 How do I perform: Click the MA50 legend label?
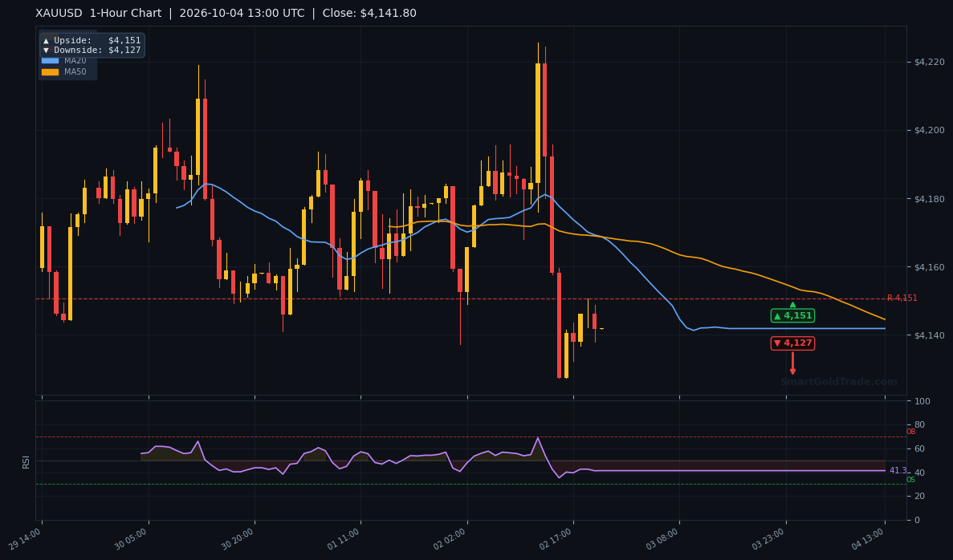click(x=75, y=71)
